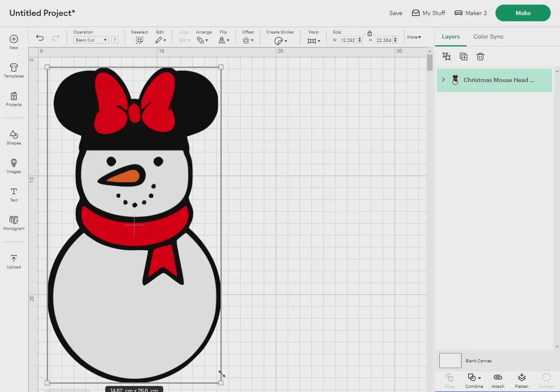This screenshot has height=392, width=560.
Task: Expand the Christmas Mouse Head layer
Action: pyautogui.click(x=443, y=80)
